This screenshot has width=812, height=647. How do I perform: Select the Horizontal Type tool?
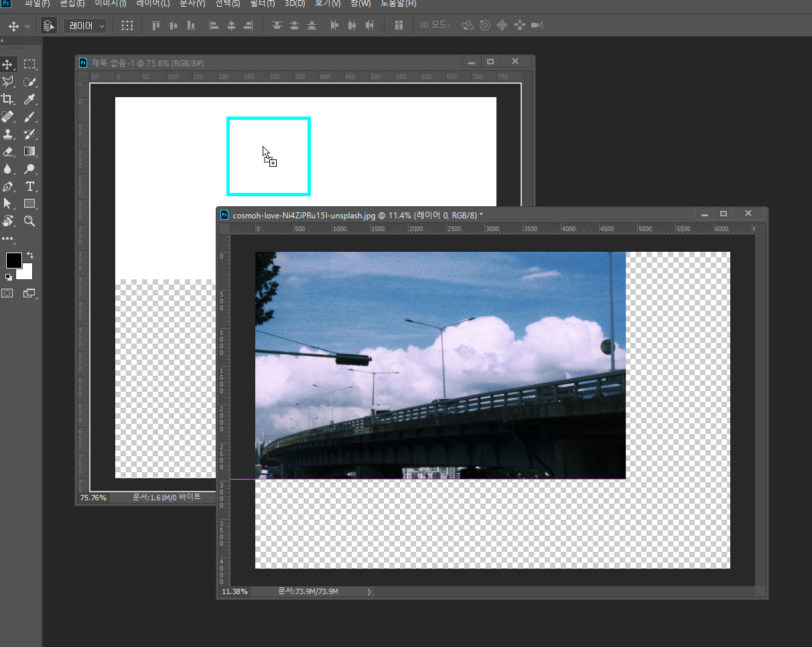click(29, 186)
